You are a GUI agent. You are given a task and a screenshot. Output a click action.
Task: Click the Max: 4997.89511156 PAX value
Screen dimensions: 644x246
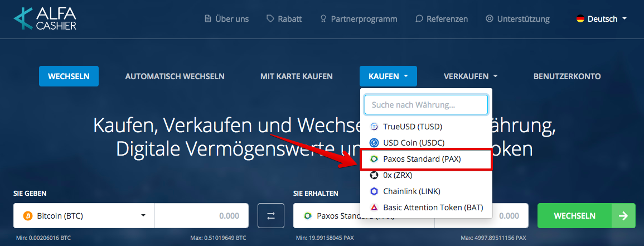(x=493, y=238)
